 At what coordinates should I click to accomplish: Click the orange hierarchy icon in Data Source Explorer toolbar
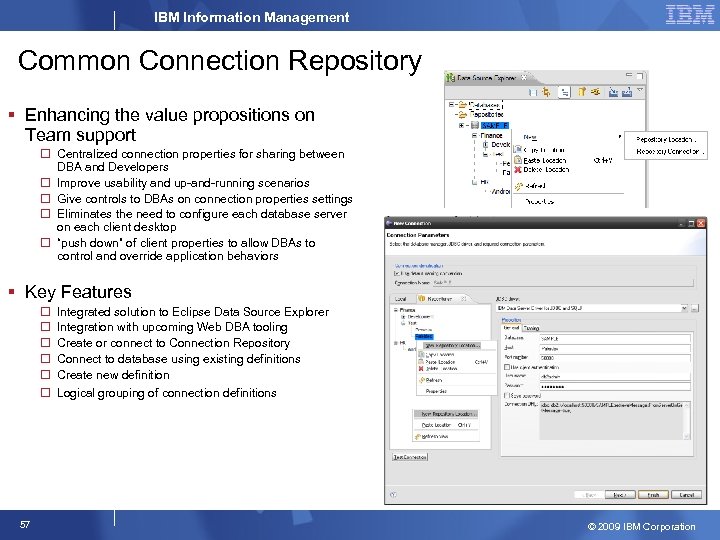point(546,92)
